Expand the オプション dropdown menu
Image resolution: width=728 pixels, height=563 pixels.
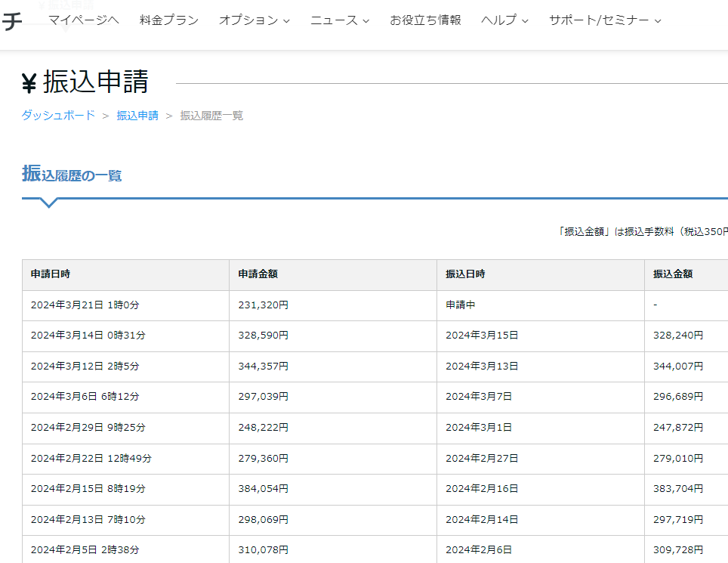coord(254,20)
